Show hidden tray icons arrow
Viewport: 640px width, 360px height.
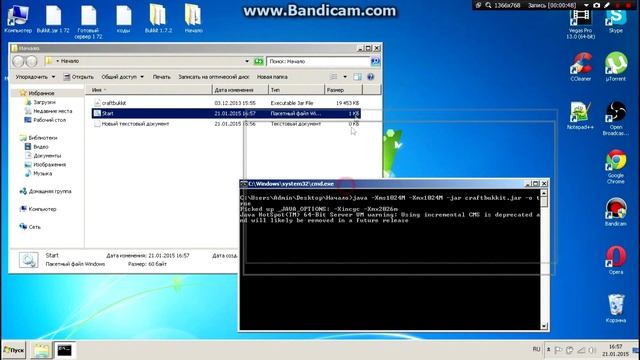coord(549,350)
